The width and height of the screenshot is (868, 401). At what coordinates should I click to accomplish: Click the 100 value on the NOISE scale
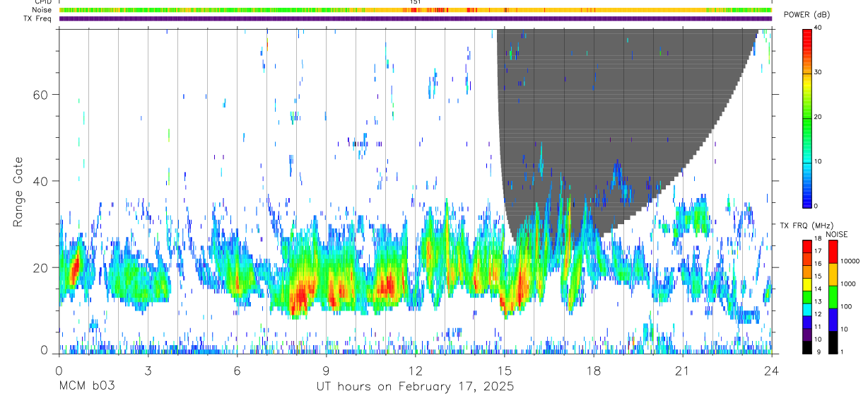(846, 306)
